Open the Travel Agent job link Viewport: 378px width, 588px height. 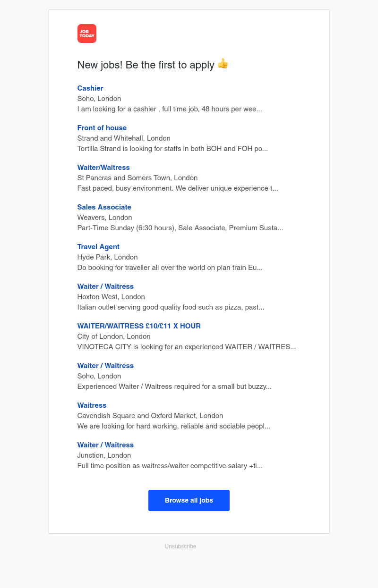(98, 247)
